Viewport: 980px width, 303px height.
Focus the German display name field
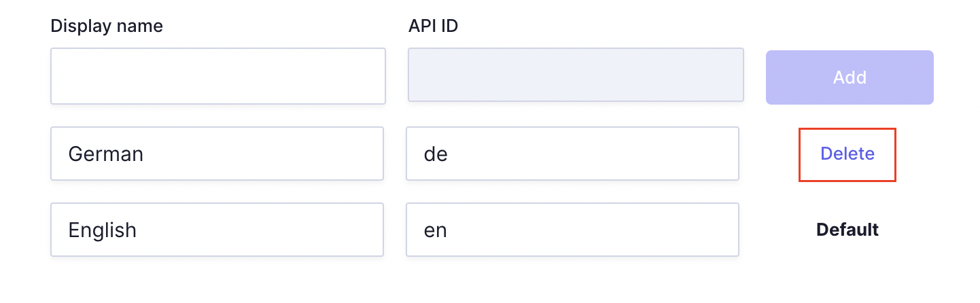pos(217,154)
